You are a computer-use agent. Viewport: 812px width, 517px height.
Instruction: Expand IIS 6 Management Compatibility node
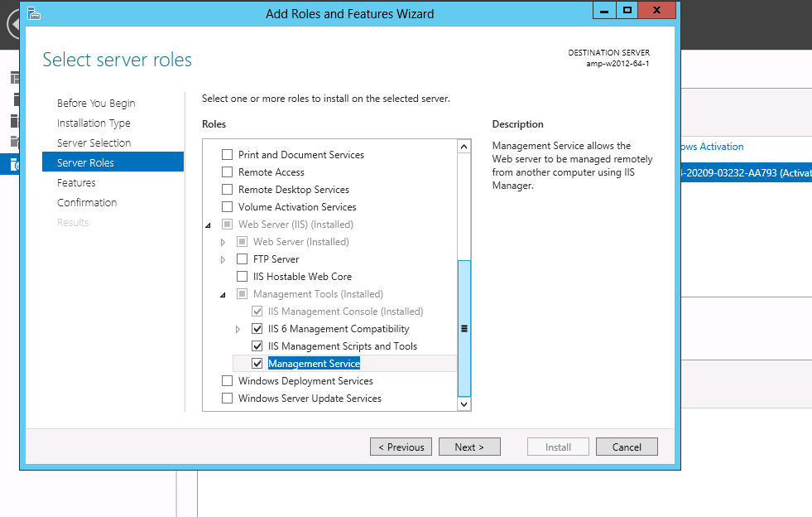coord(238,329)
